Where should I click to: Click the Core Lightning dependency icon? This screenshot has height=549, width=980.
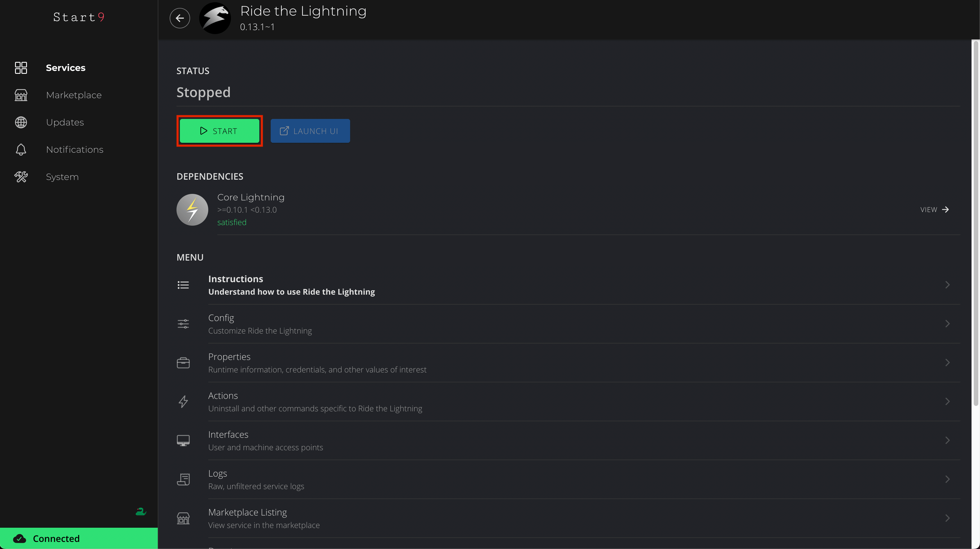[192, 210]
